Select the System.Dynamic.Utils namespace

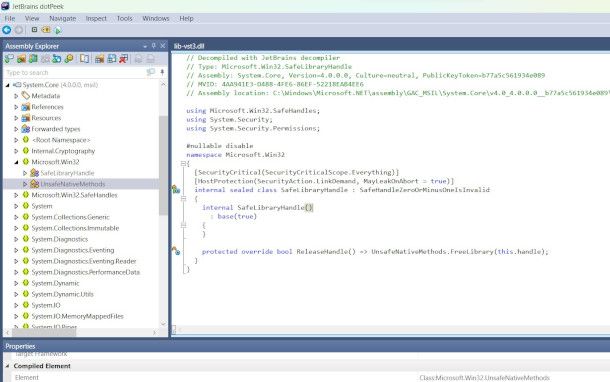pyautogui.click(x=62, y=294)
